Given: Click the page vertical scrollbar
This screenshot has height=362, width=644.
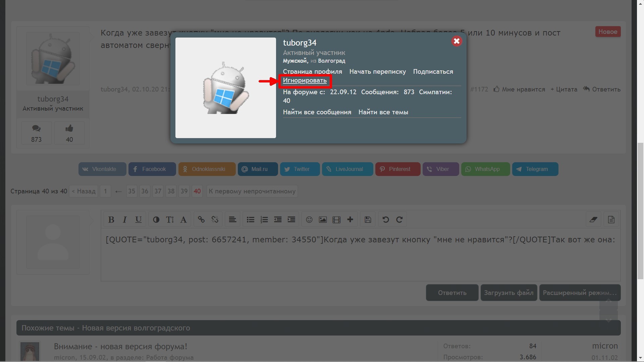Looking at the screenshot, I should 640,211.
